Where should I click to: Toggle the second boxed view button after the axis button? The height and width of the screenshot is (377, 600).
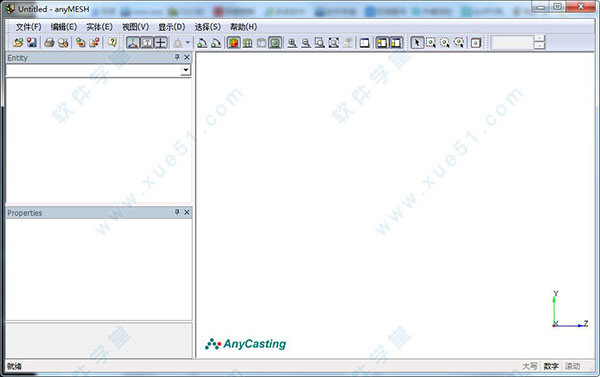[x=147, y=42]
